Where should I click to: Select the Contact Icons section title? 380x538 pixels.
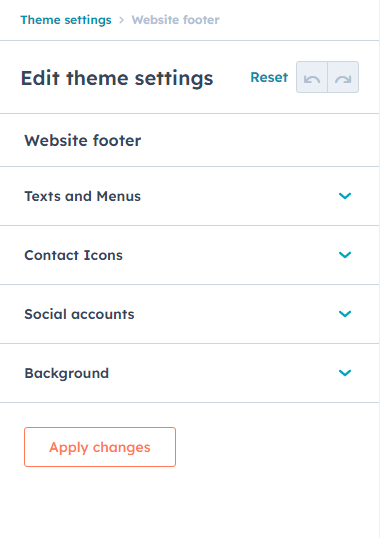pyautogui.click(x=73, y=255)
